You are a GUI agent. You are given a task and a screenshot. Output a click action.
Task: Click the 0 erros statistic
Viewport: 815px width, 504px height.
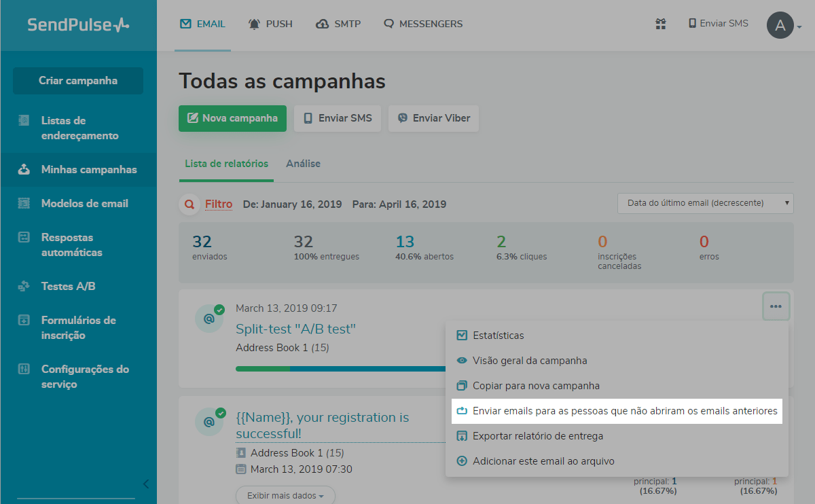709,248
